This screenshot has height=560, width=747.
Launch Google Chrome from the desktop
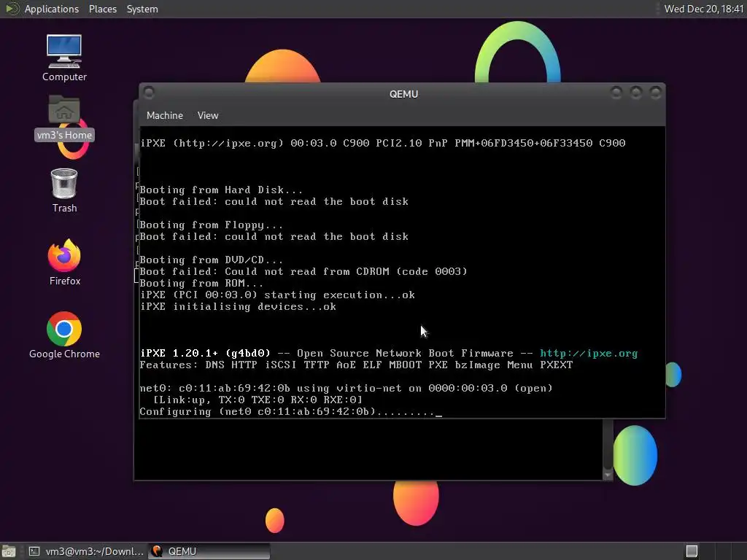[x=64, y=335]
